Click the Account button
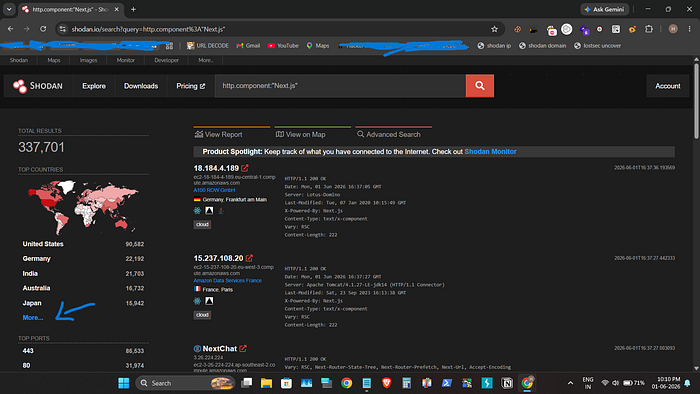700x394 pixels. tap(667, 86)
